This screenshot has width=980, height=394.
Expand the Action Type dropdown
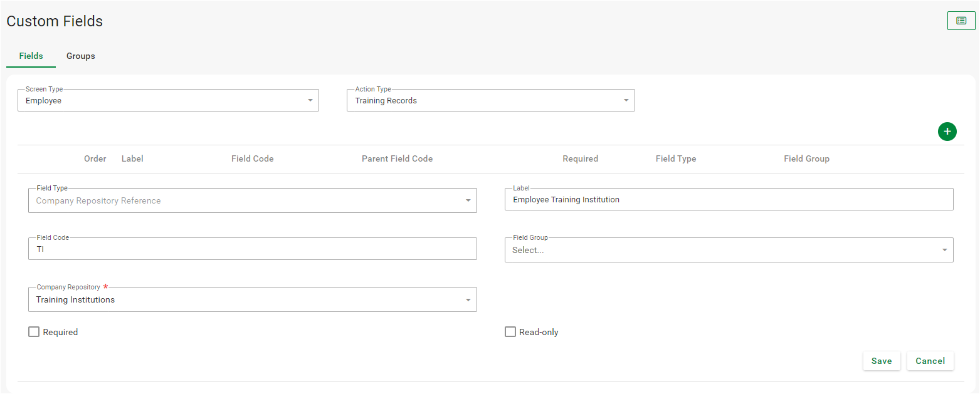click(490, 101)
